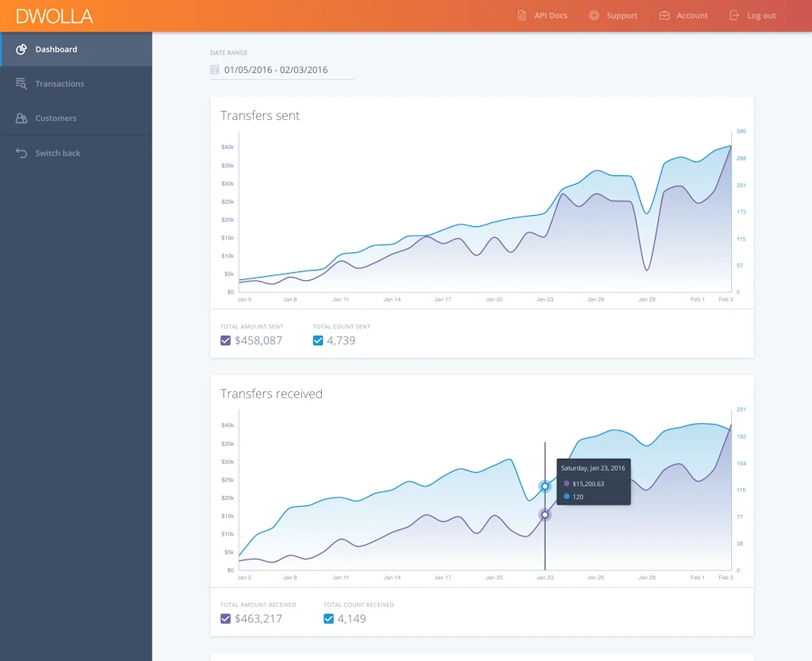
Task: Toggle the Total Count Sent checkbox
Action: [317, 340]
